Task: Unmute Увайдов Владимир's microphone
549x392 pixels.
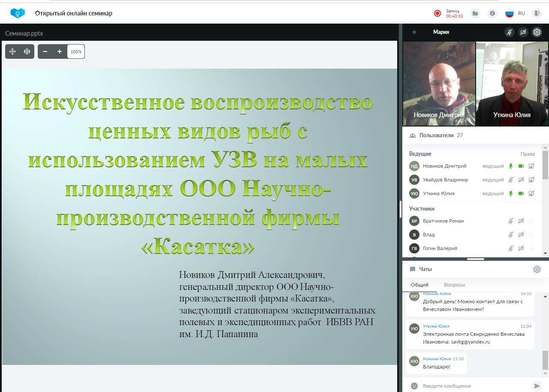Action: [511, 180]
